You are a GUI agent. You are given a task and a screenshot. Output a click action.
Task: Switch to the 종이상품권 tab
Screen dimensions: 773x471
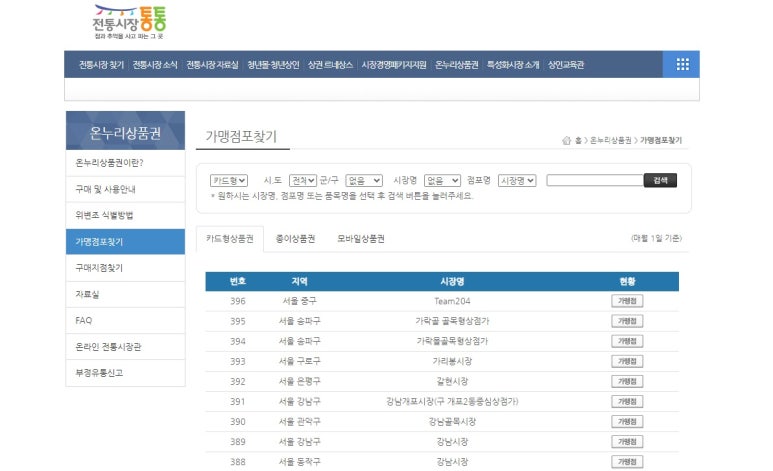[295, 239]
